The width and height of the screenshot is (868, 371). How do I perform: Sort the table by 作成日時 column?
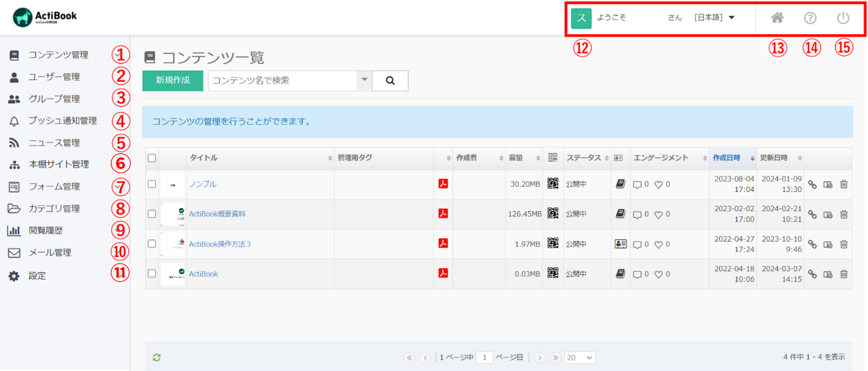(x=732, y=158)
